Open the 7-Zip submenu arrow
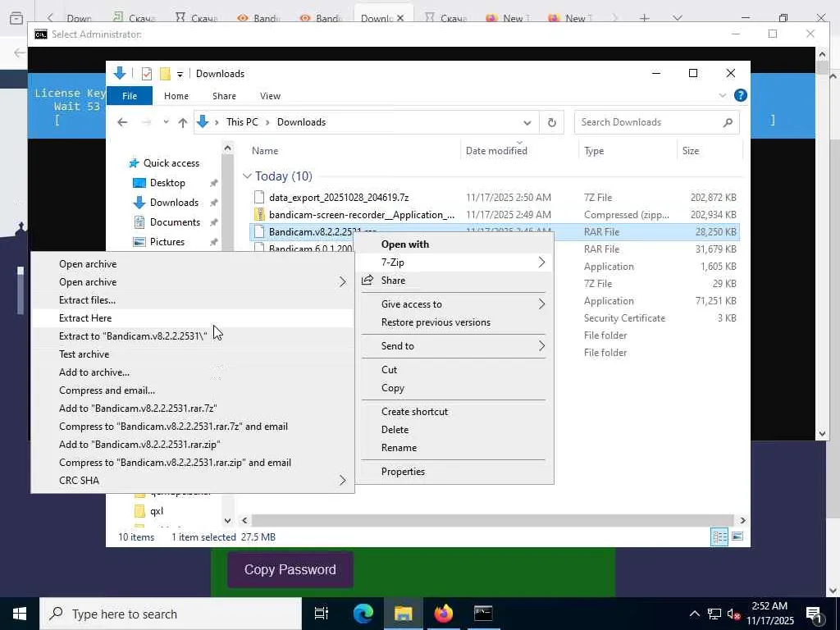This screenshot has height=630, width=840. coord(541,262)
